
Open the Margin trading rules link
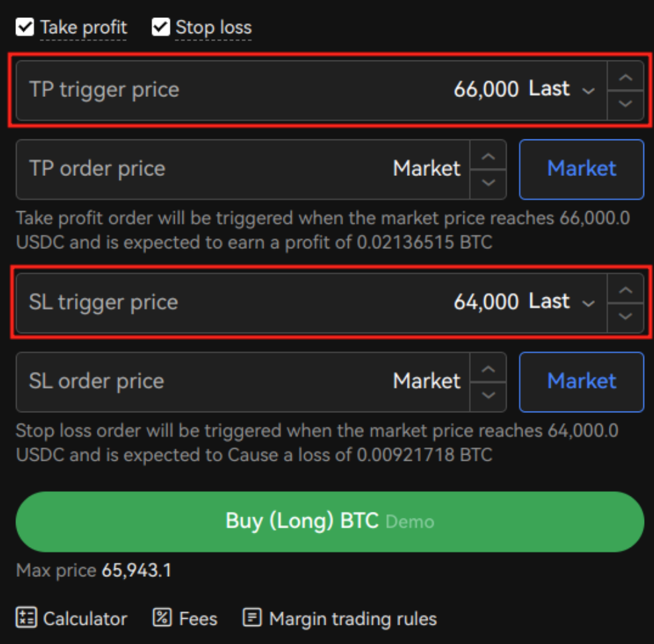pyautogui.click(x=353, y=618)
